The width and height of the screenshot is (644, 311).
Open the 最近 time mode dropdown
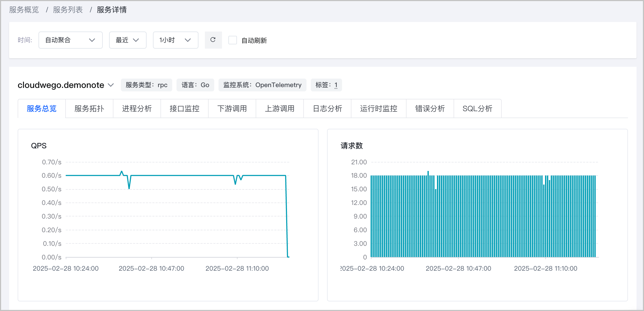(x=128, y=40)
